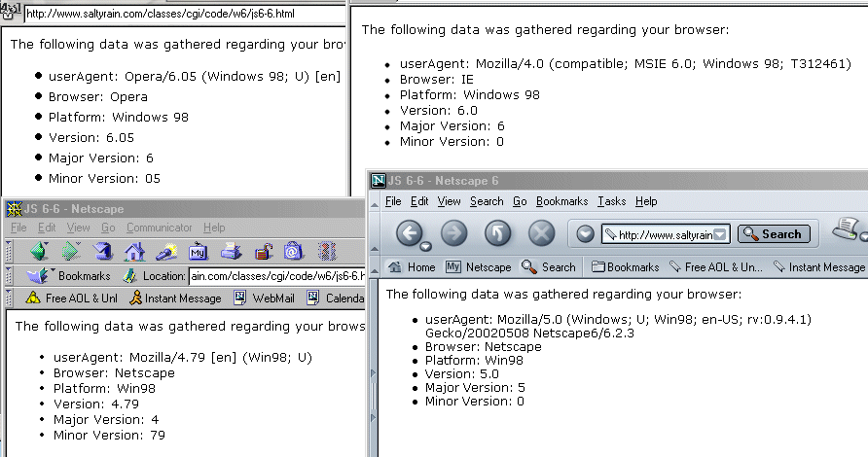Viewport: 868px width, 457px height.
Task: Open the Security padlock icon
Action: tap(262, 252)
